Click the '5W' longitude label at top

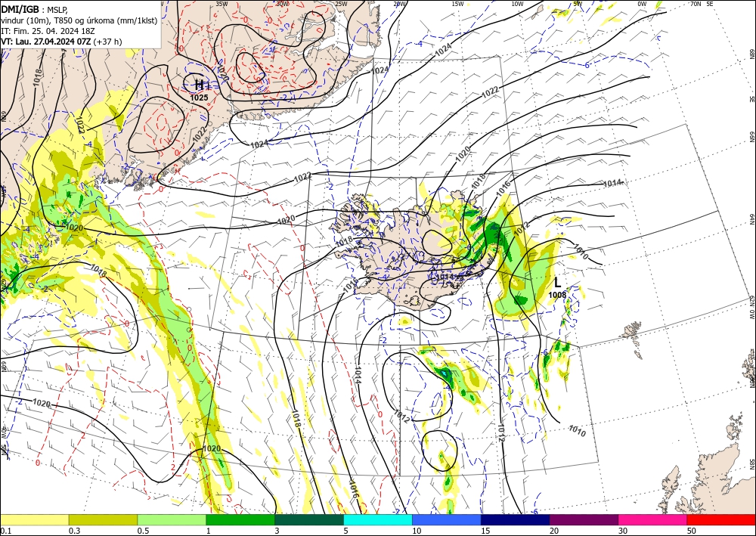(x=578, y=4)
